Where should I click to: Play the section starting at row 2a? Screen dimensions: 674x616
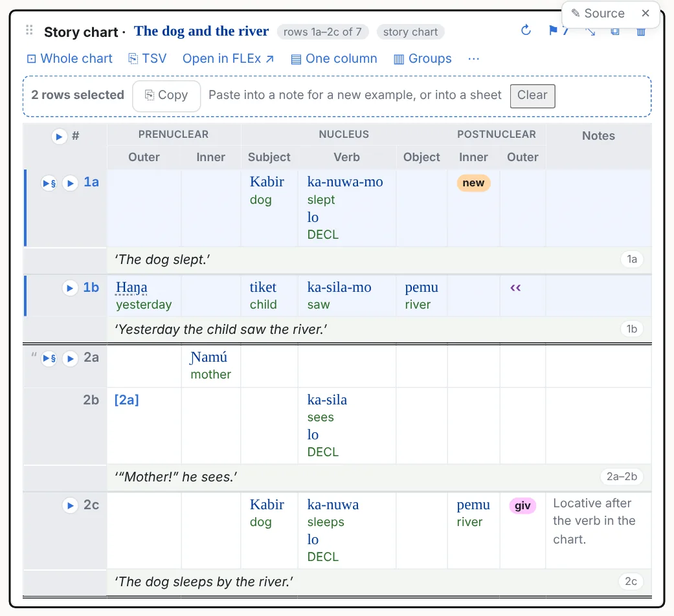49,358
